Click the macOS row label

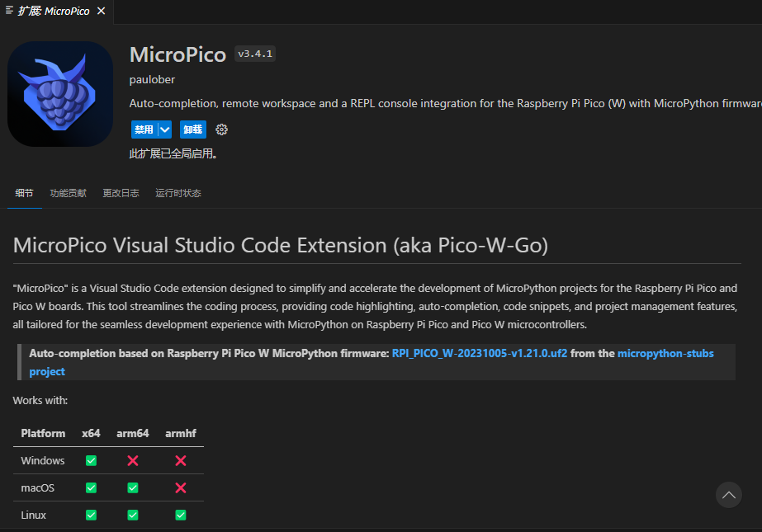coord(37,487)
